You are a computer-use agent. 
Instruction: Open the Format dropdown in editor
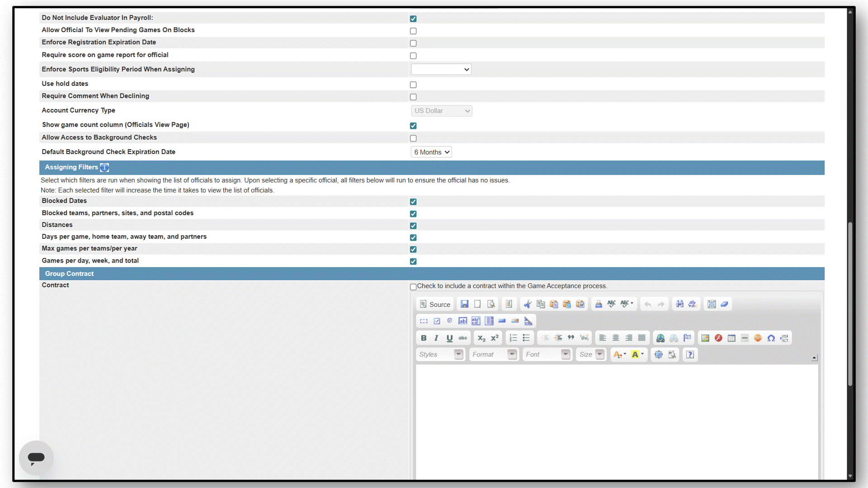click(494, 355)
